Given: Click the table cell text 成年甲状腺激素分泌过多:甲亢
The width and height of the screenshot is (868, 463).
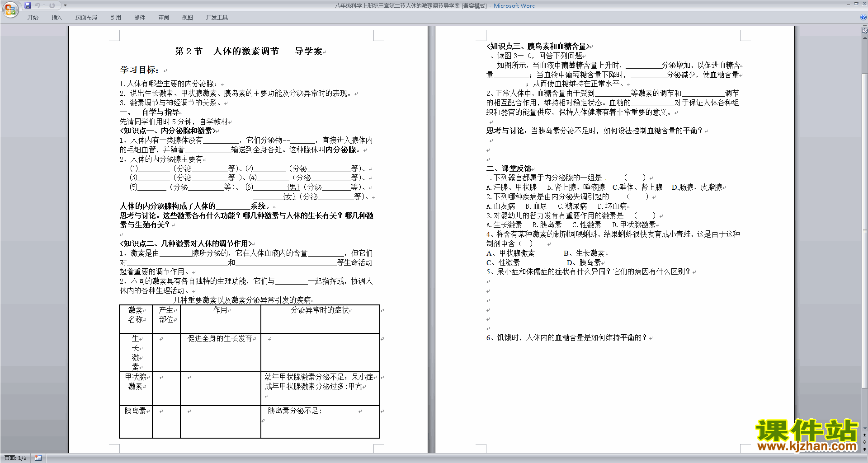Looking at the screenshot, I should tap(314, 387).
